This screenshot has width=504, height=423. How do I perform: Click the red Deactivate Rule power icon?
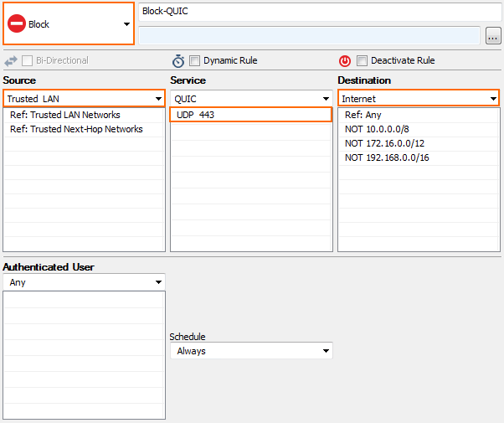click(x=345, y=61)
